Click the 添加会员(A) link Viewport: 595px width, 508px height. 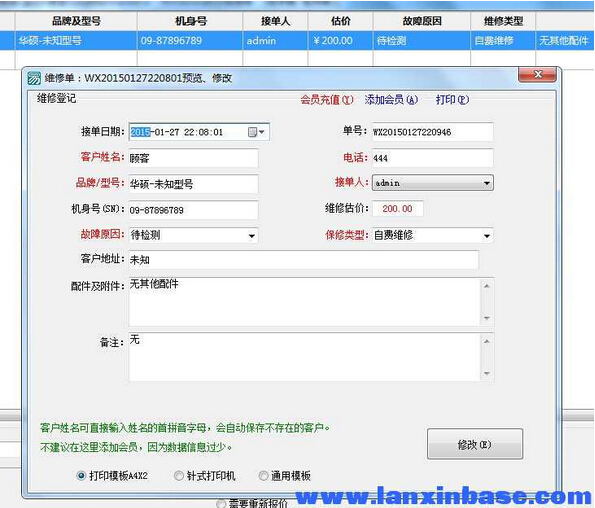point(391,99)
